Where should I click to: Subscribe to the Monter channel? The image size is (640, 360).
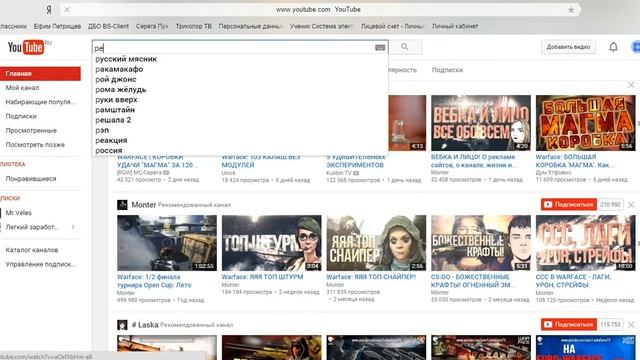coord(569,204)
